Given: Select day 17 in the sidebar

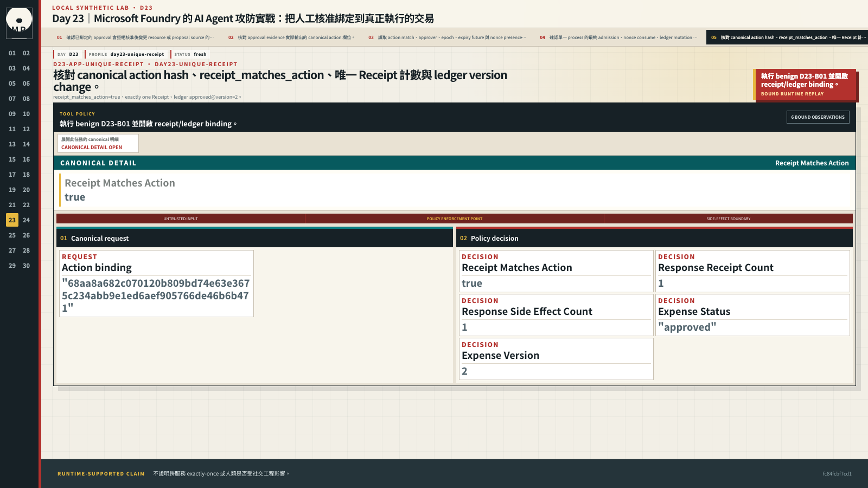Looking at the screenshot, I should [x=12, y=175].
